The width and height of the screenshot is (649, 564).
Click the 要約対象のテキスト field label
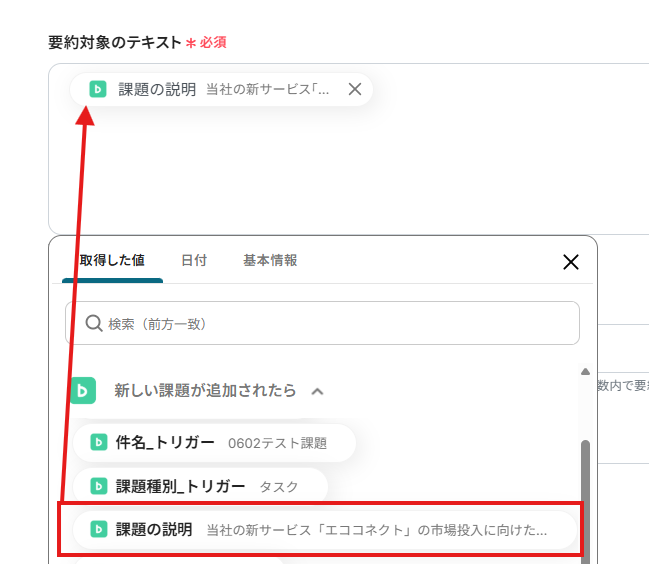point(115,42)
